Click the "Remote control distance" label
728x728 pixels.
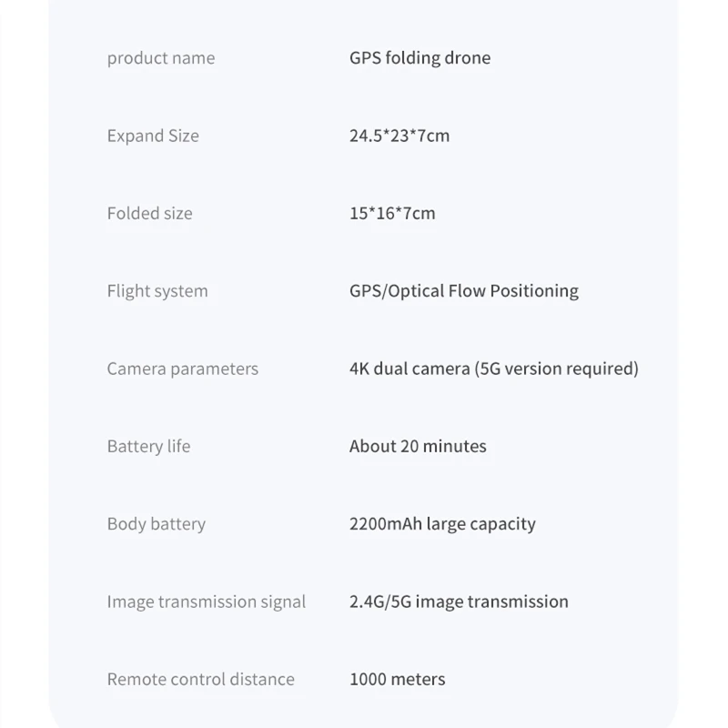pos(201,680)
